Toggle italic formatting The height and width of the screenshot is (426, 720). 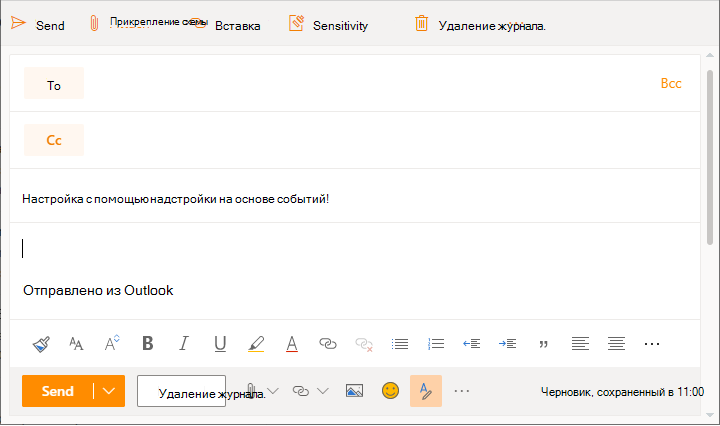[184, 343]
